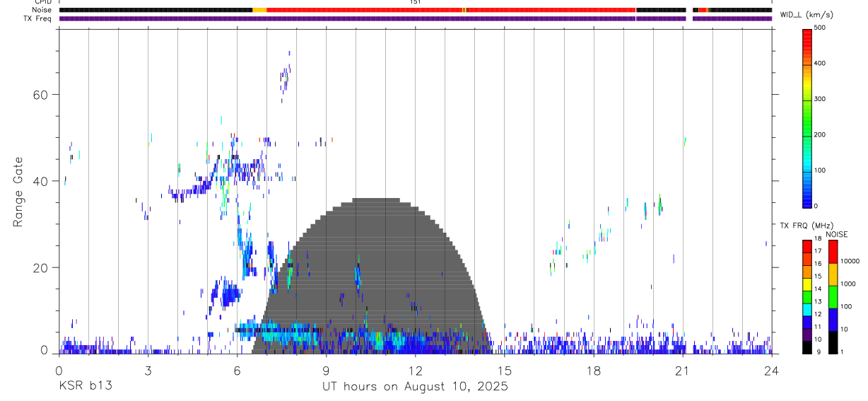Viewport: 868px width, 401px height.
Task: Click the "10000" tick on NOISE legend
Action: point(850,261)
